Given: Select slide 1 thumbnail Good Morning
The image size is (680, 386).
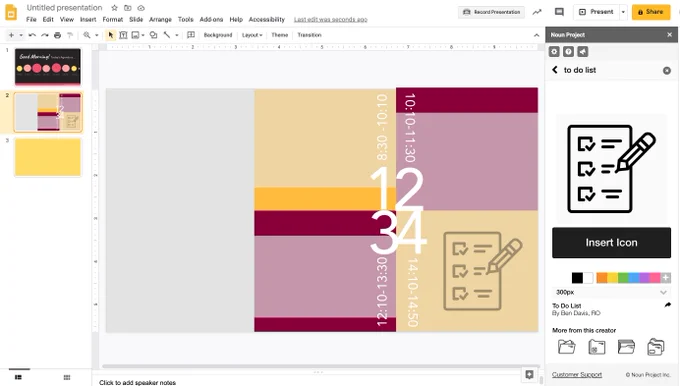Looking at the screenshot, I should (x=48, y=66).
